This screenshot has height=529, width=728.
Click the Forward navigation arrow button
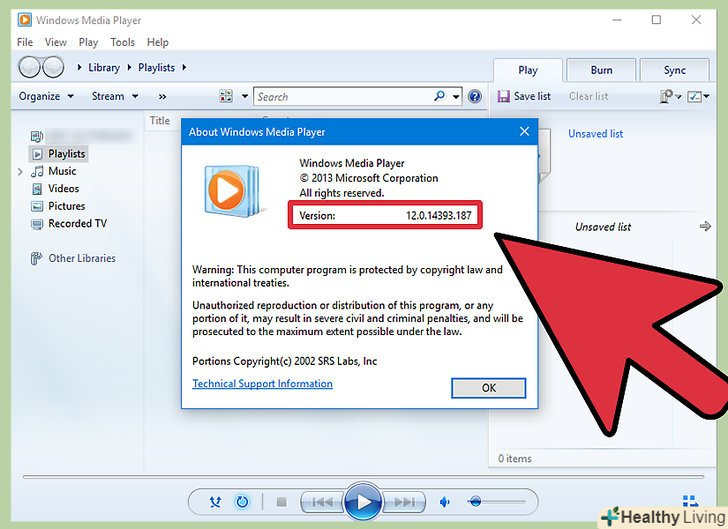pos(53,67)
